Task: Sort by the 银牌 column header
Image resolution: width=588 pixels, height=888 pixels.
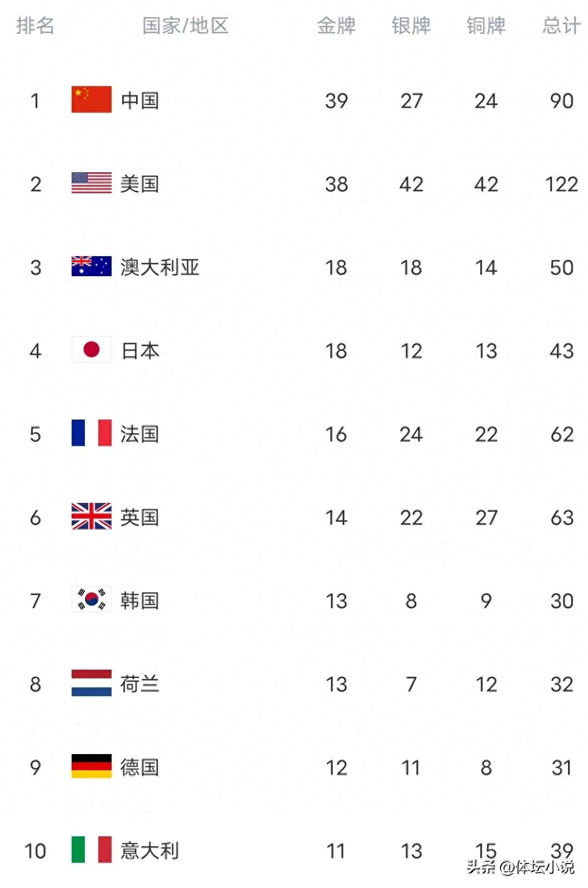Action: [x=411, y=26]
